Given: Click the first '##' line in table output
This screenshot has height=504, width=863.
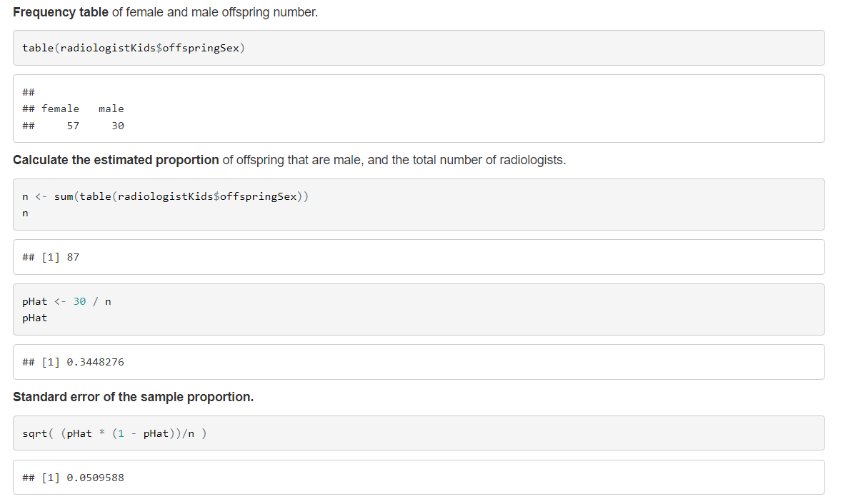Looking at the screenshot, I should point(29,92).
